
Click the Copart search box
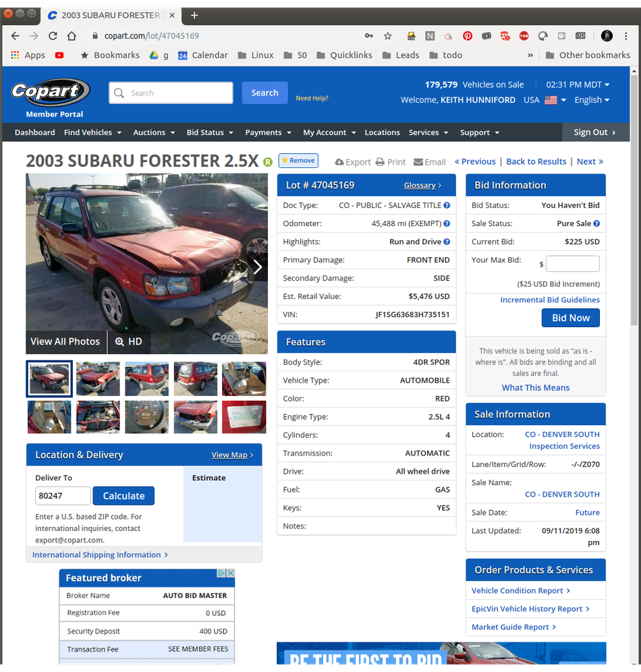click(171, 92)
